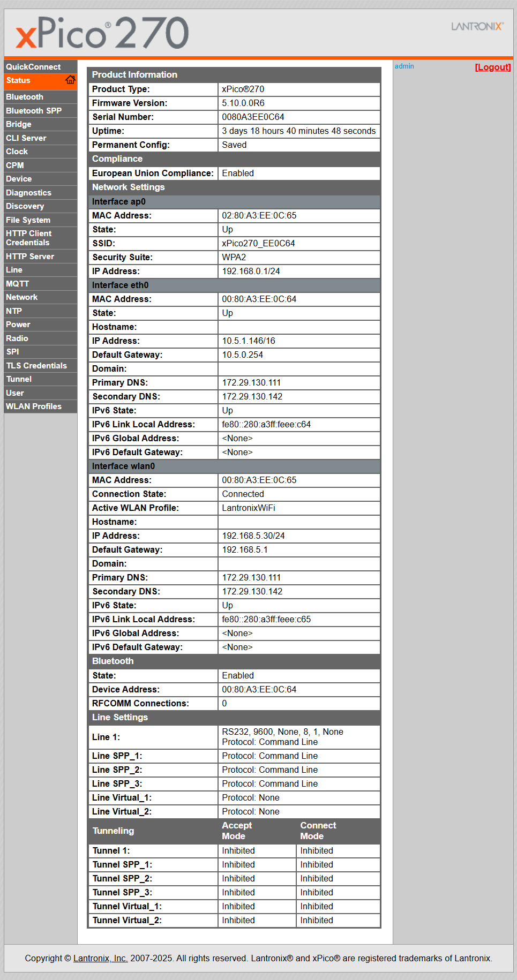
Task: Go to the CPM page
Action: tap(41, 165)
